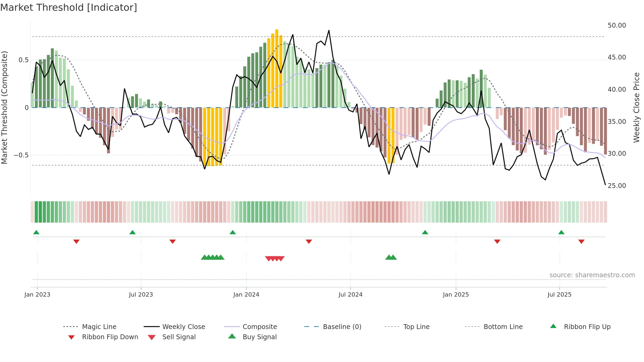This screenshot has height=362, width=644.
Task: Click the Ribbon Flip Up marker at Jan 2023
Action: pyautogui.click(x=36, y=232)
